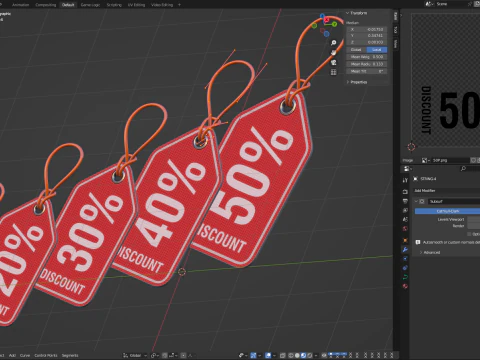480x360 pixels.
Task: Click the pan hand icon in viewport
Action: 333,53
